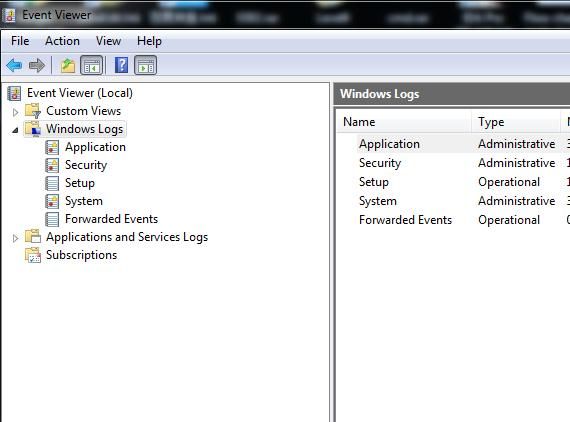570x422 pixels.
Task: Click the Up one level folder icon
Action: (68, 65)
